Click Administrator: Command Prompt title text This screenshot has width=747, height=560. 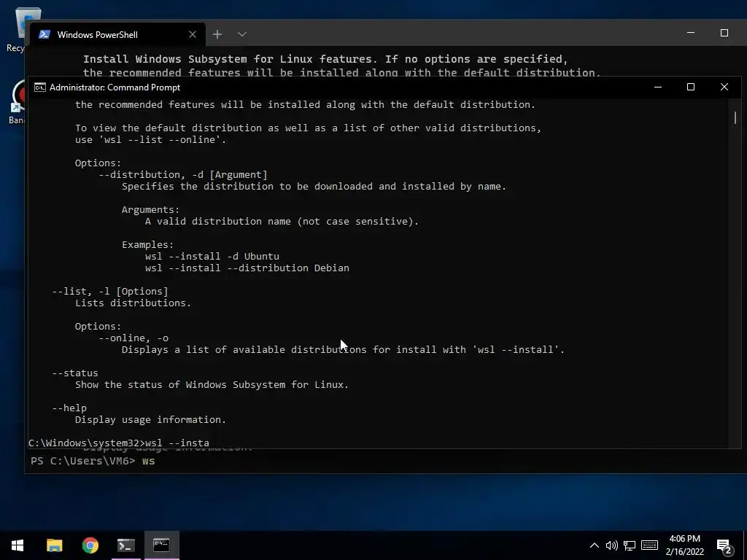[x=115, y=87]
